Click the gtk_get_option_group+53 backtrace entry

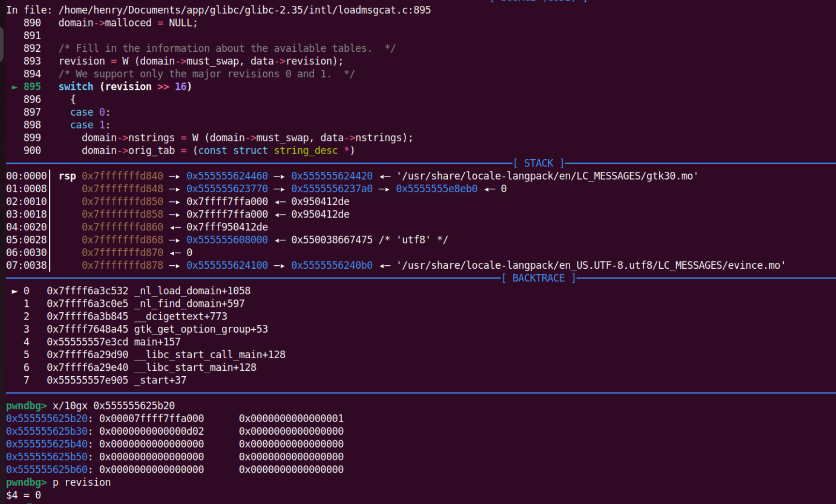(x=201, y=329)
